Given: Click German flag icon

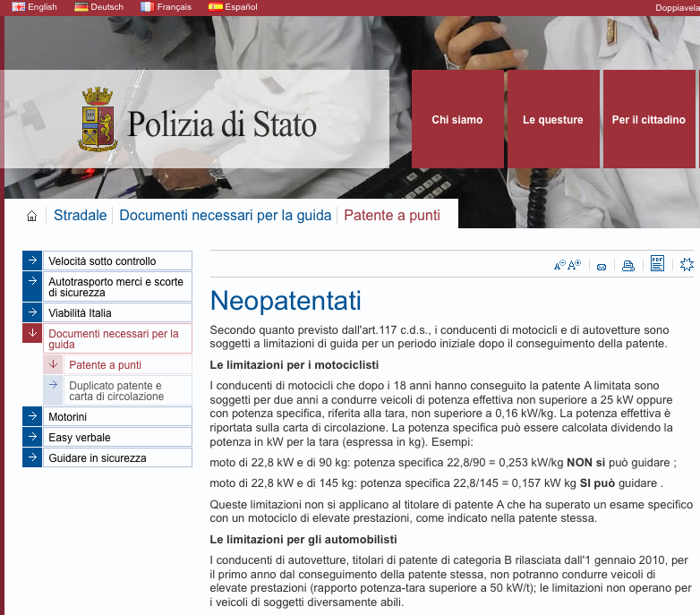Looking at the screenshot, I should 81,6.
